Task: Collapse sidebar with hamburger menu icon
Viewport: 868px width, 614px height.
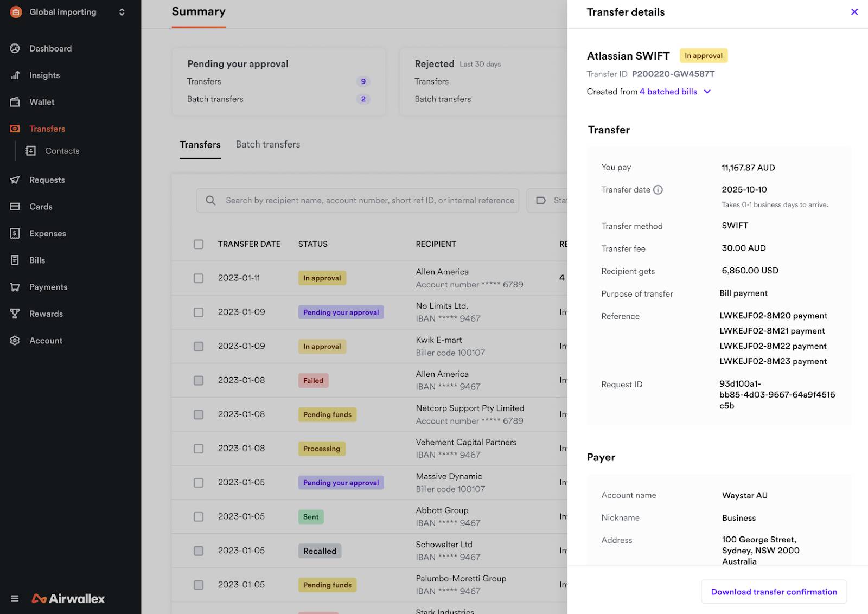Action: [x=15, y=599]
